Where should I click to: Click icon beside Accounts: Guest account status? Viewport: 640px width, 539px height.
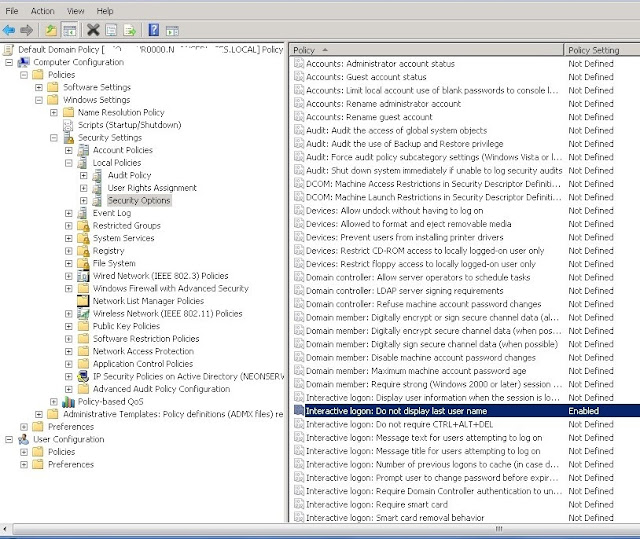tap(299, 77)
